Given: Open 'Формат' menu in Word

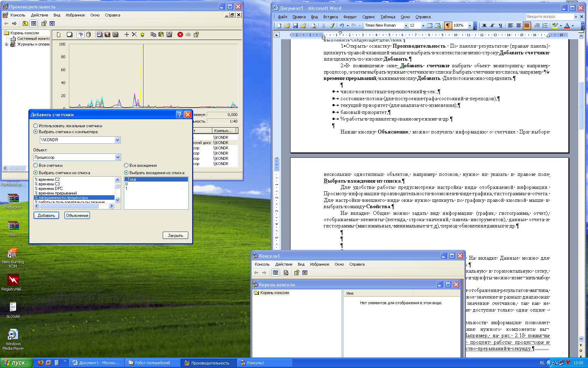Looking at the screenshot, I should [x=350, y=17].
